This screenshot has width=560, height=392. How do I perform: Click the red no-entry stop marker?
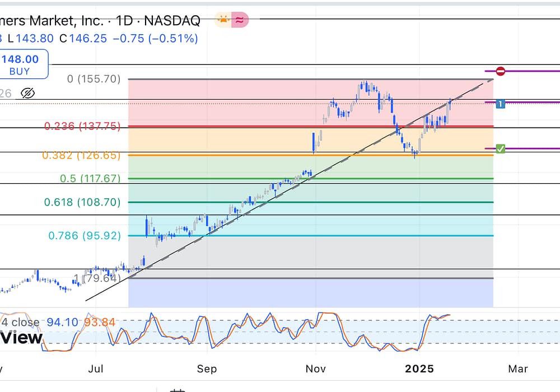pos(501,71)
